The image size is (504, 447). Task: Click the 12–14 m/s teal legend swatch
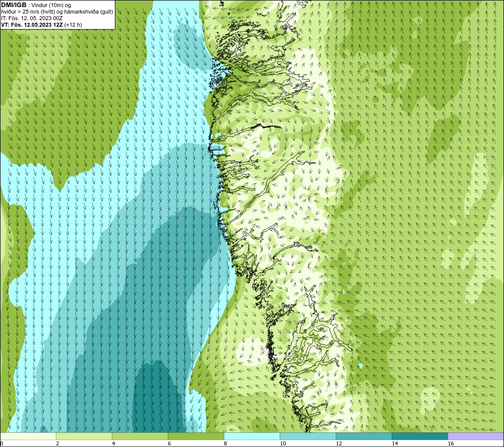364,436
